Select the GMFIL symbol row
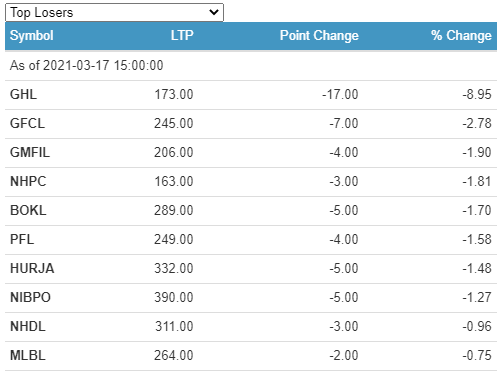The width and height of the screenshot is (503, 375). tap(251, 152)
